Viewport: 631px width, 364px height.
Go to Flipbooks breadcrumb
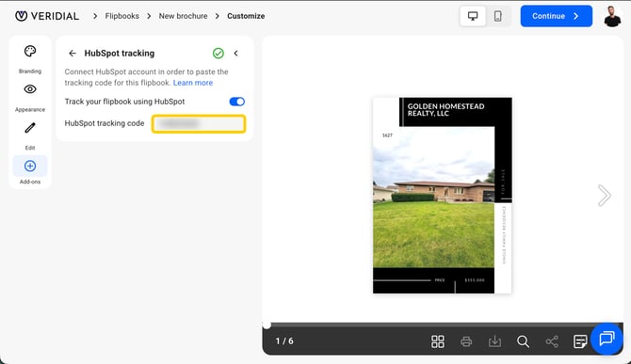tap(121, 16)
